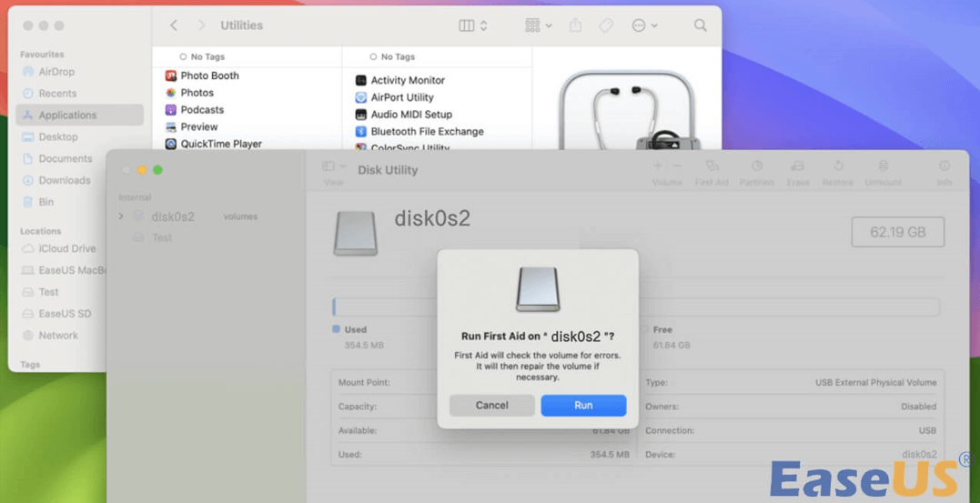Click the Partition toolbar icon
Viewport: 980px width, 503px height.
[x=756, y=167]
